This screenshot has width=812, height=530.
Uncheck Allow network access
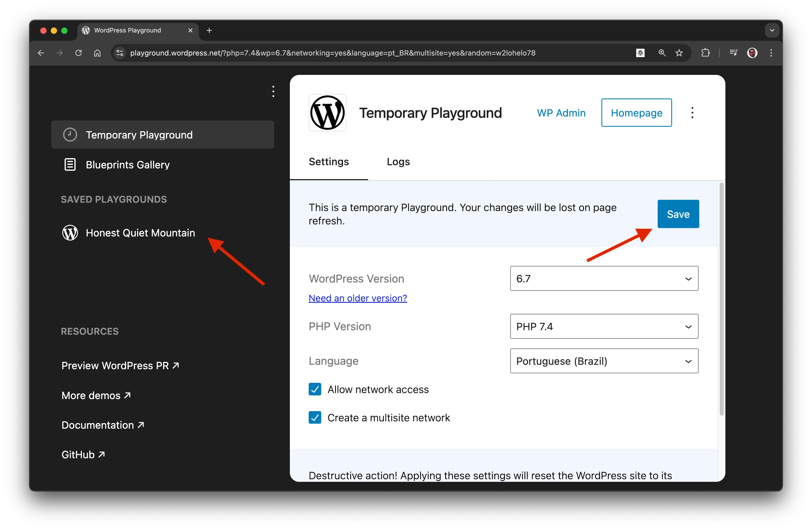point(315,389)
